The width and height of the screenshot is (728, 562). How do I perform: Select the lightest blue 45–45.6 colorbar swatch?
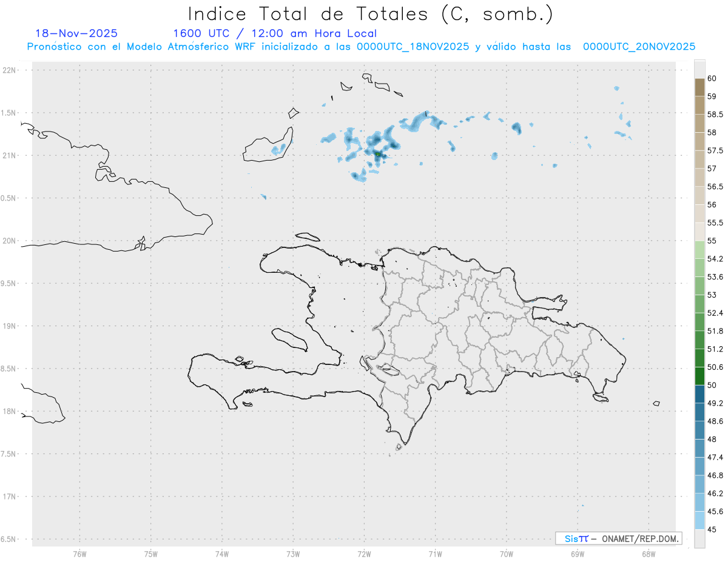pos(699,521)
